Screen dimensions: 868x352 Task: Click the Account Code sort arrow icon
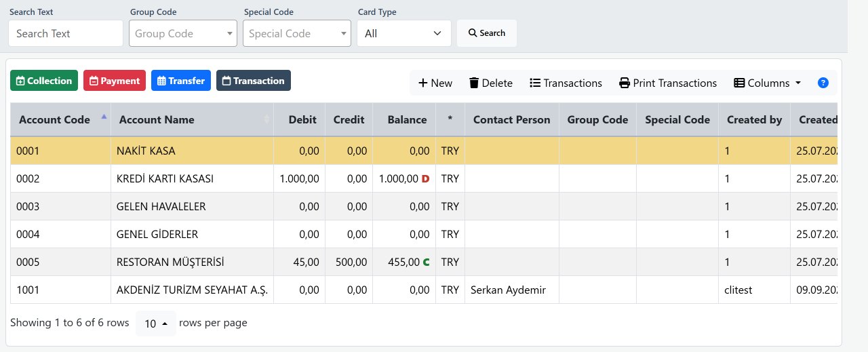click(x=104, y=117)
